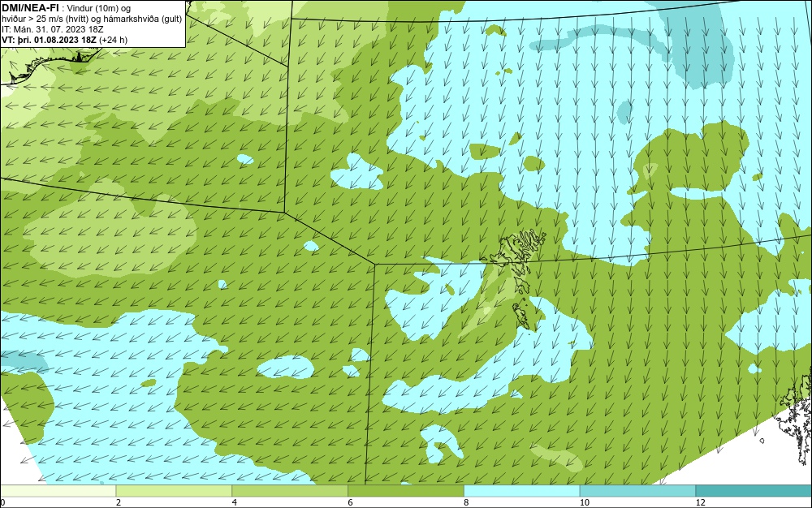This screenshot has height=508, width=812.
Task: Click the scale label 8
Action: tap(467, 502)
